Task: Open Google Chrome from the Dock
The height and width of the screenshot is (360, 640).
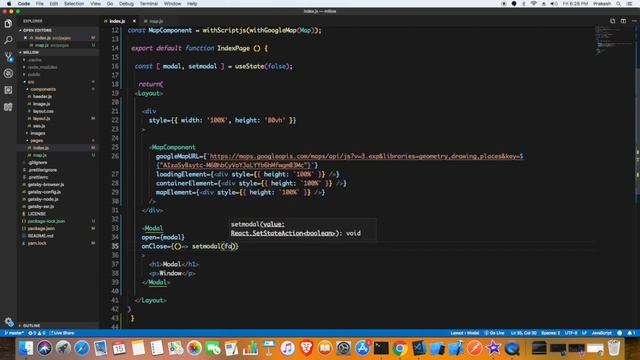Action: pos(400,348)
